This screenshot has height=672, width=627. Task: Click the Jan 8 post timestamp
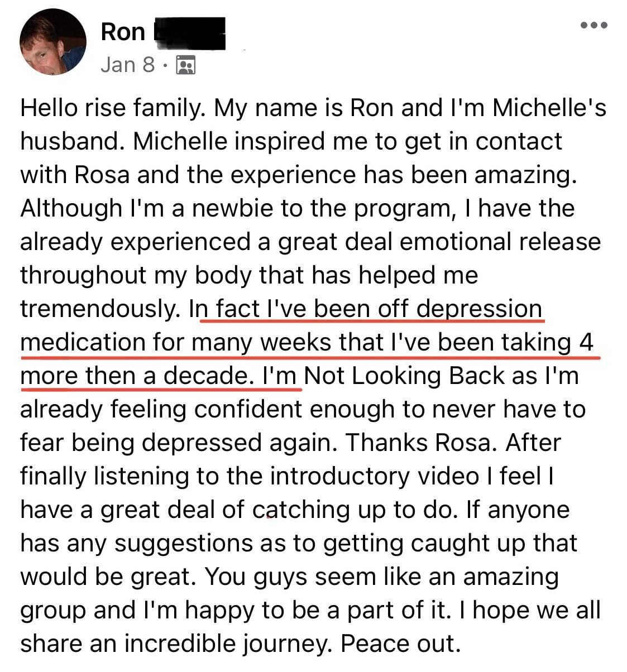coord(127,65)
